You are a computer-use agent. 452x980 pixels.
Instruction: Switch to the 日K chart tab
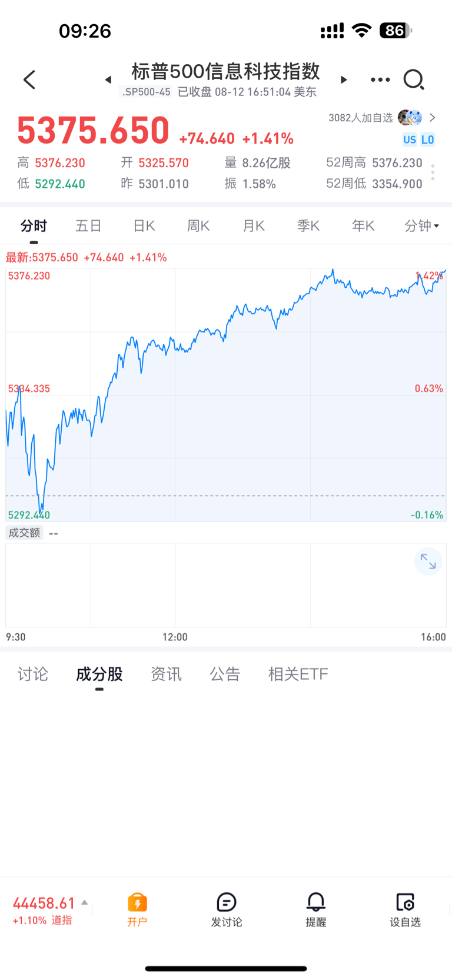point(144,226)
